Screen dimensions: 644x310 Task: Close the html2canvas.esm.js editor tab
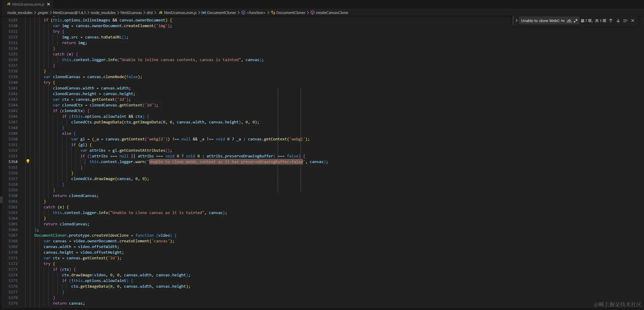(x=49, y=4)
